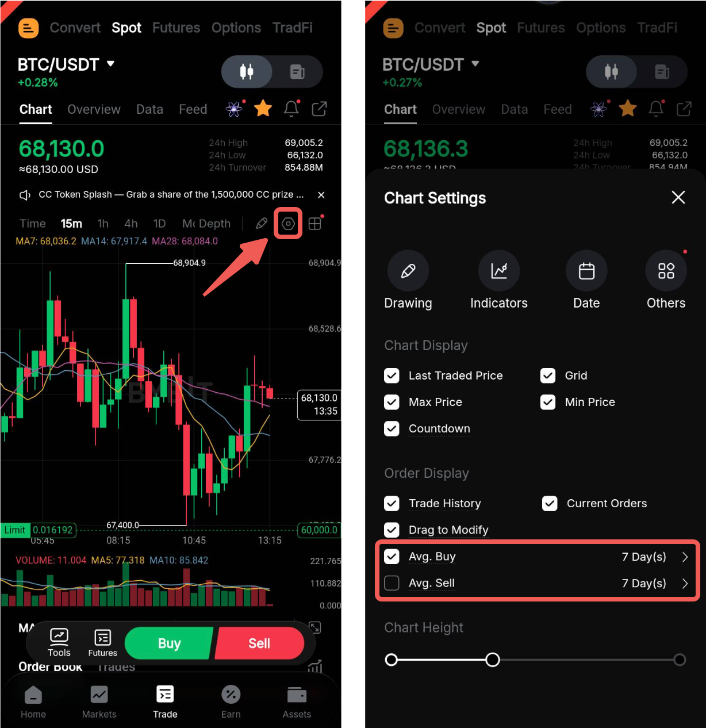Select the 1h timeframe tab

coord(103,224)
